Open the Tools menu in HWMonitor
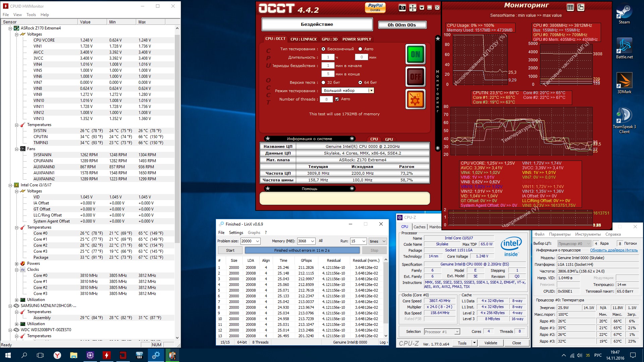Image resolution: width=644 pixels, height=362 pixels. (x=31, y=15)
